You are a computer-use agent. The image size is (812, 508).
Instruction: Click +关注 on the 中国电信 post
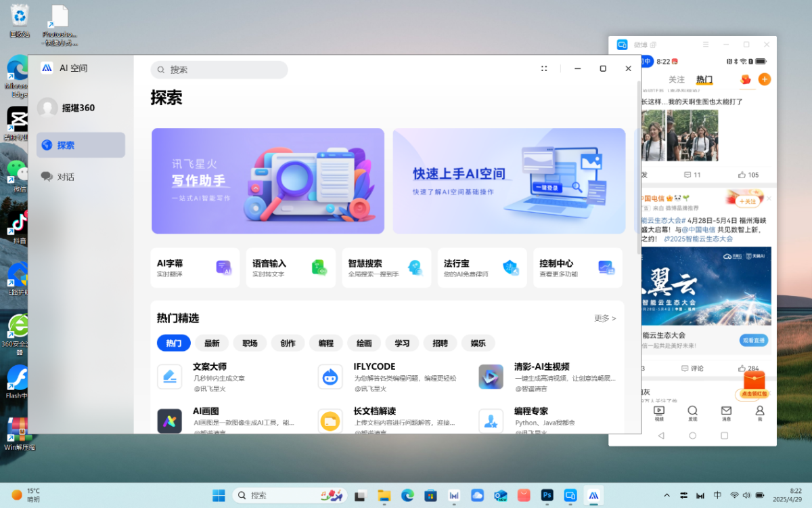(x=747, y=201)
